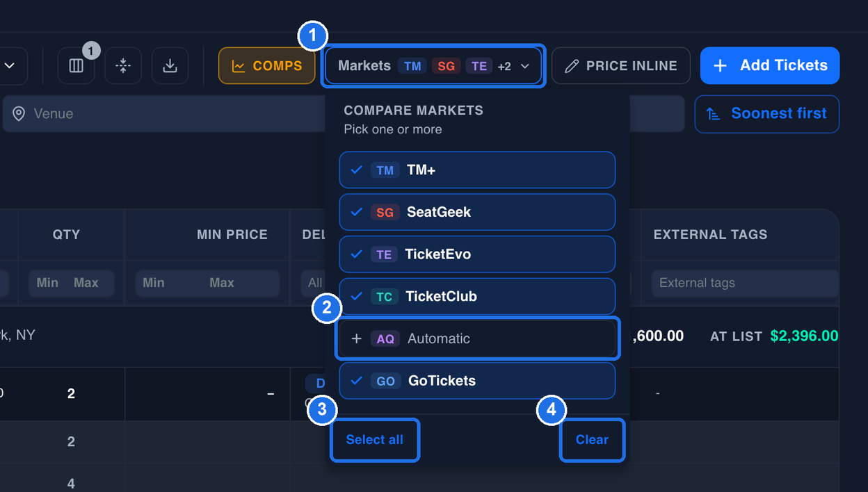This screenshot has width=868, height=492.
Task: Click the pencil icon on PRICE INLINE
Action: (572, 66)
